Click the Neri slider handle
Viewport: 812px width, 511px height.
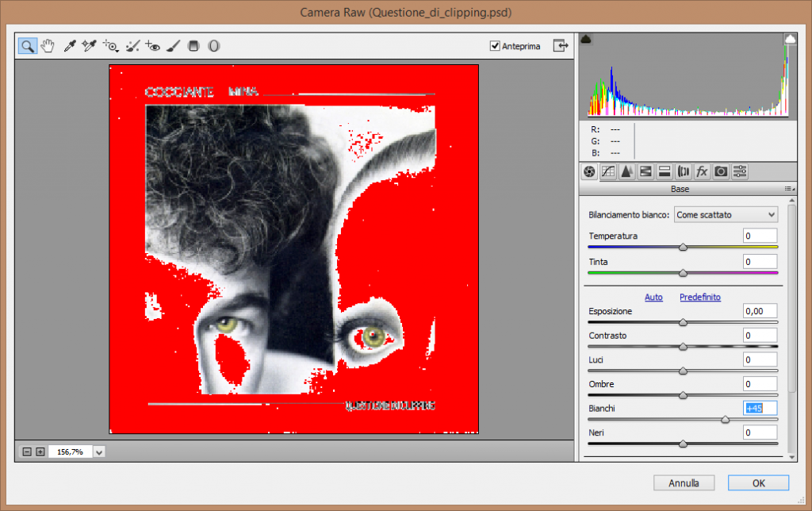pyautogui.click(x=683, y=444)
